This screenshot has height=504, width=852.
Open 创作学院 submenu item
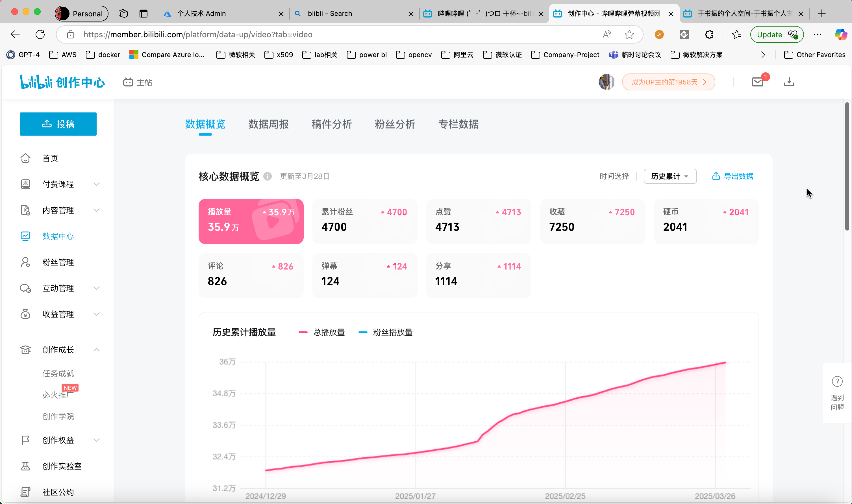58,416
